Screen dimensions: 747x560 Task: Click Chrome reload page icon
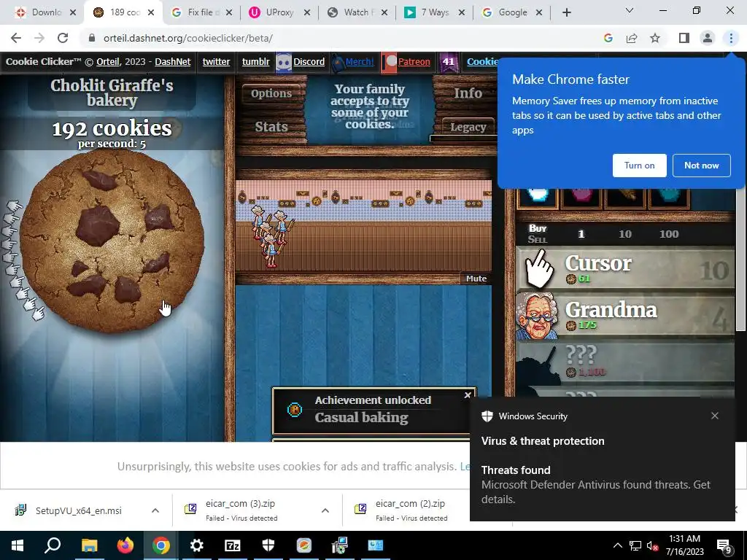tap(63, 38)
